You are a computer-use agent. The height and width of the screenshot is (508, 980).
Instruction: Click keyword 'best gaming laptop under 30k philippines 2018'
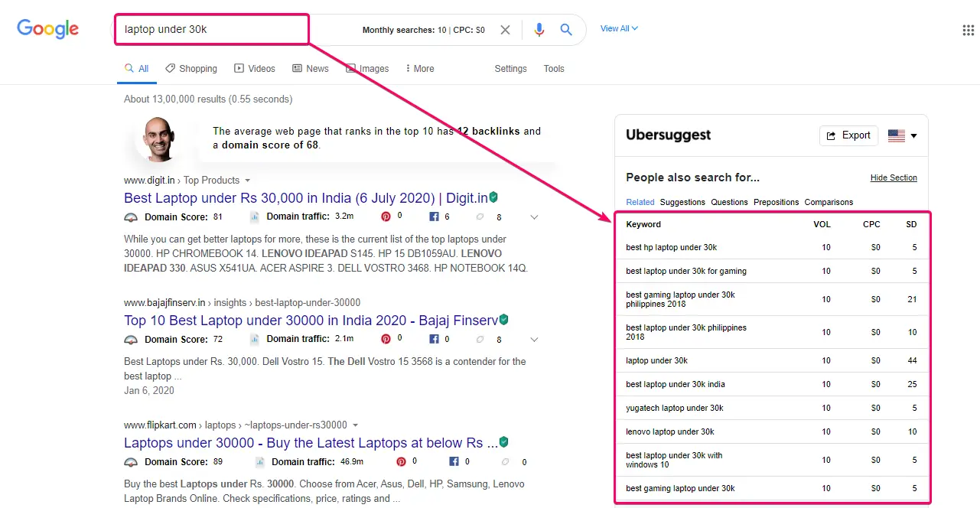click(x=680, y=299)
